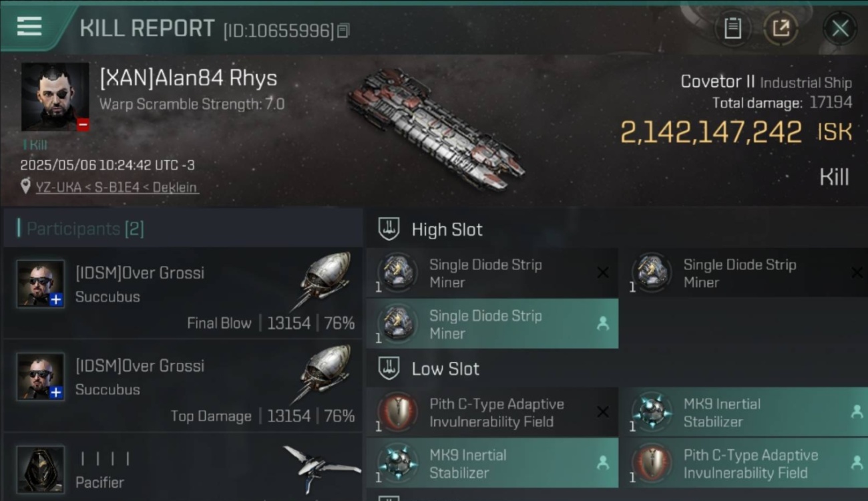This screenshot has height=501, width=868.
Task: Open the clipboard copy report icon
Action: (x=732, y=28)
